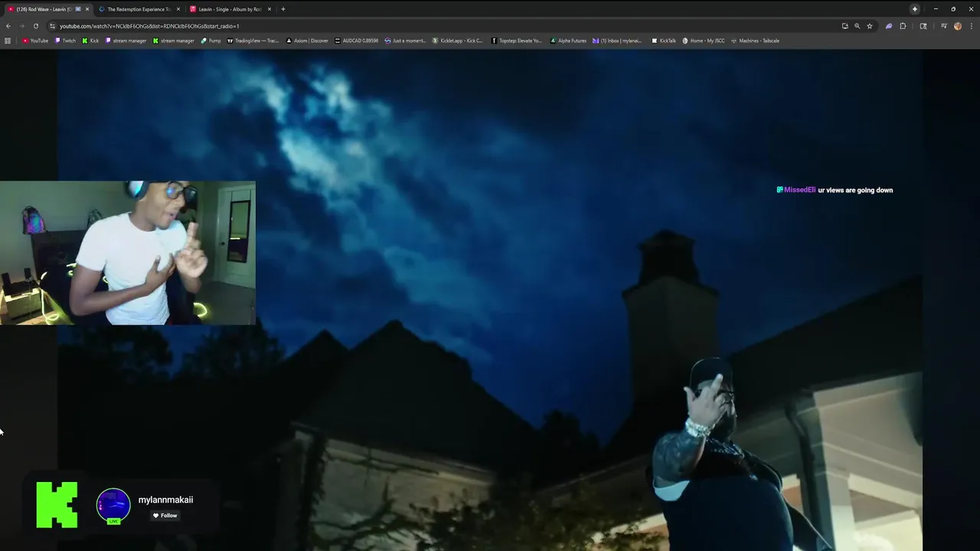The height and width of the screenshot is (551, 980).
Task: Open stream manager bookmark with Kick icon
Action: click(174, 41)
